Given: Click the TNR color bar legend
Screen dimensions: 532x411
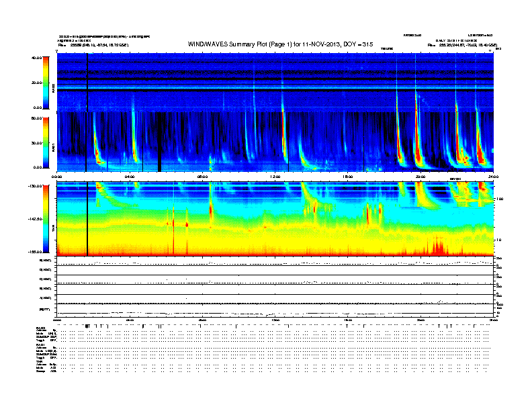Looking at the screenshot, I should coord(46,219).
